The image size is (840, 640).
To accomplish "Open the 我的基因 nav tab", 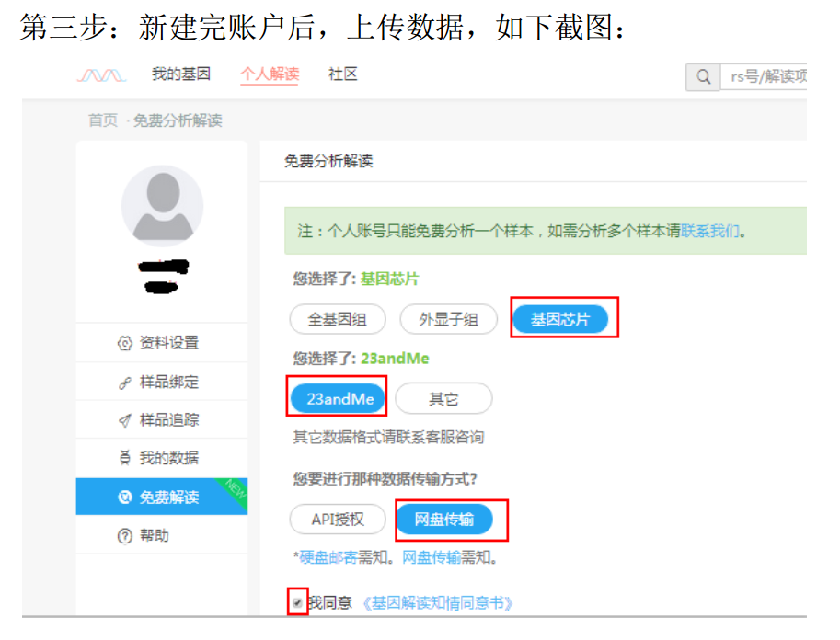I will [x=181, y=74].
